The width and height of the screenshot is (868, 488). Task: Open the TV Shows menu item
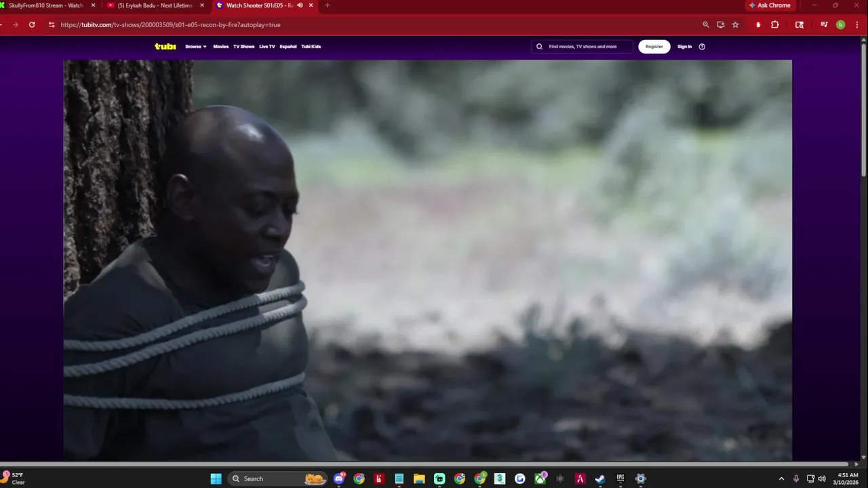(244, 47)
